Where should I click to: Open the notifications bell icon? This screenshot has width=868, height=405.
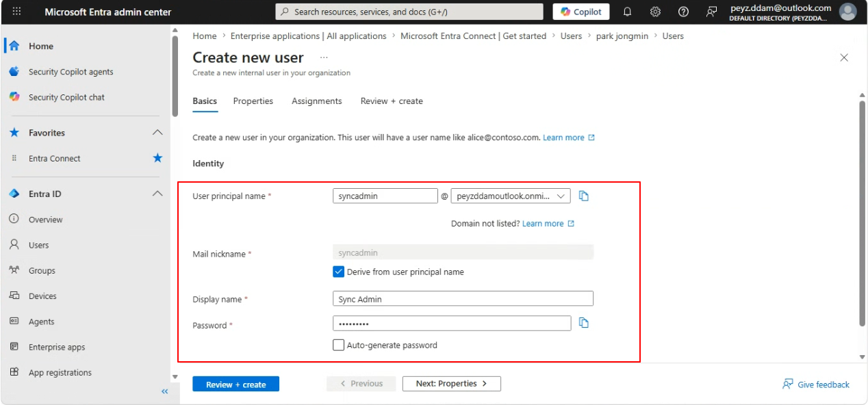[x=627, y=12]
